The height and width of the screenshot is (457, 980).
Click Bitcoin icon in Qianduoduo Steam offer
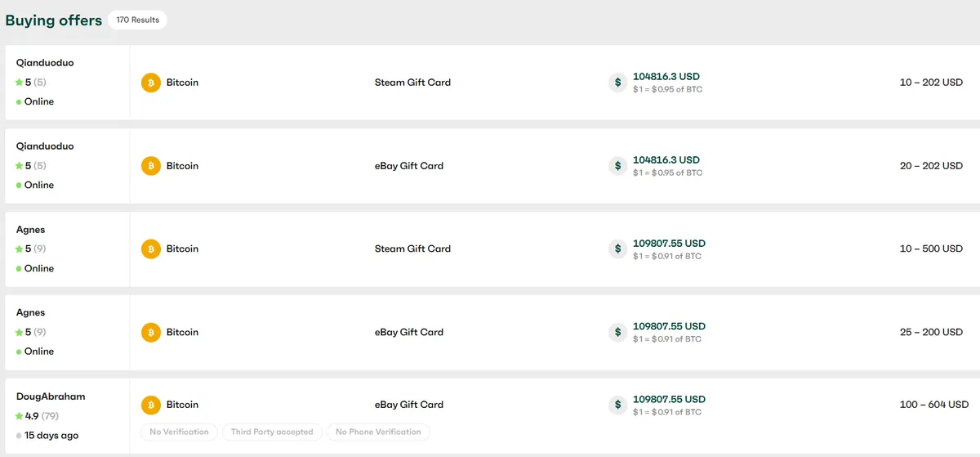tap(150, 83)
